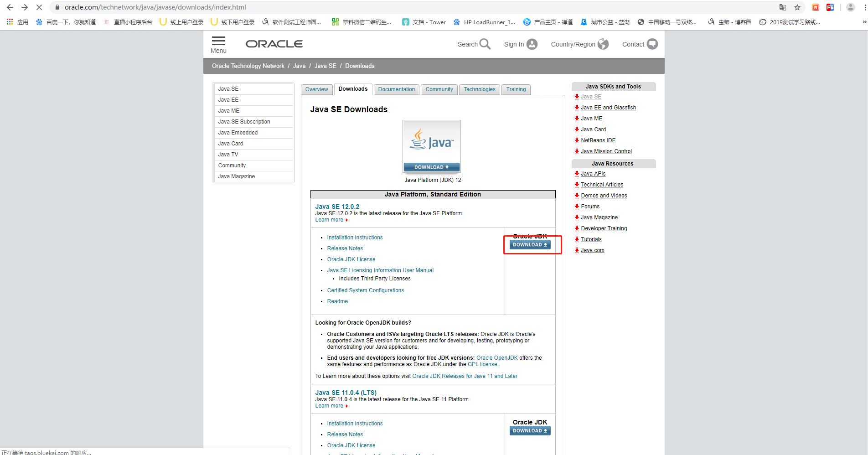Switch to the Technologies tab

point(479,89)
